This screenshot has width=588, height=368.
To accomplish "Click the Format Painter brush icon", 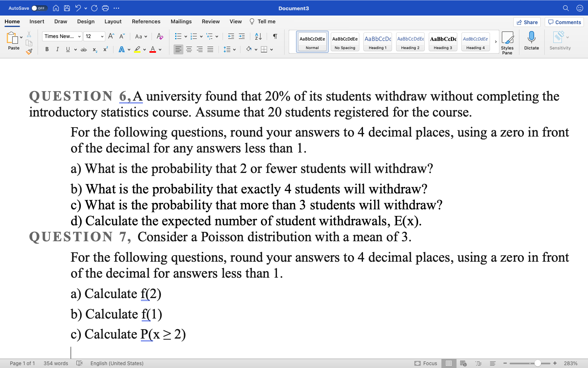I will (29, 52).
